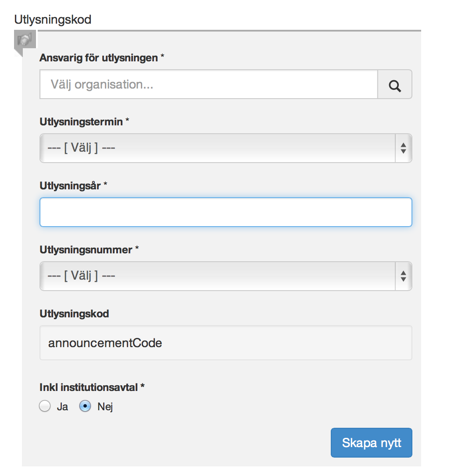Screen dimensions: 458x476
Task: Open the Utlysningstermin dropdown
Action: tap(226, 148)
